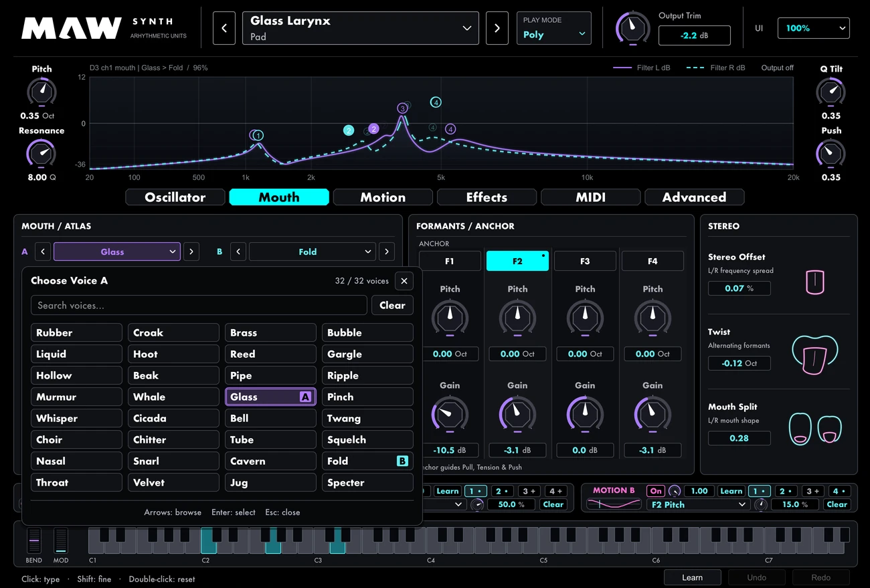This screenshot has width=870, height=588.
Task: Click Motion B Clear button
Action: click(x=837, y=504)
